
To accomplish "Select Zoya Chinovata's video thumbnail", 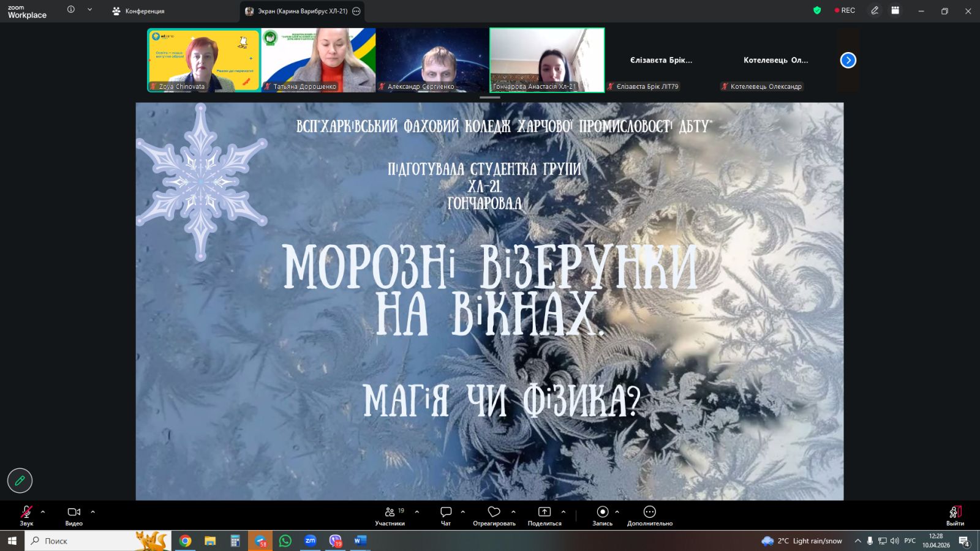I will [x=203, y=60].
